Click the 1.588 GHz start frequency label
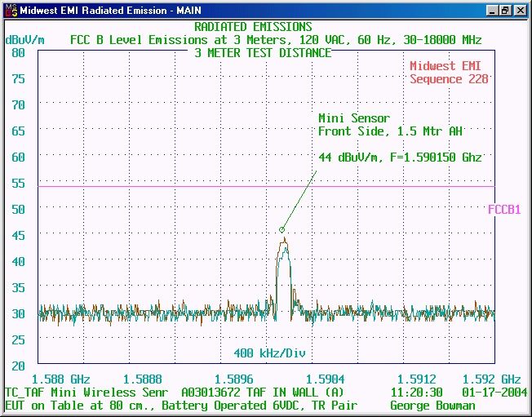The height and width of the screenshot is (417, 532). [60, 379]
